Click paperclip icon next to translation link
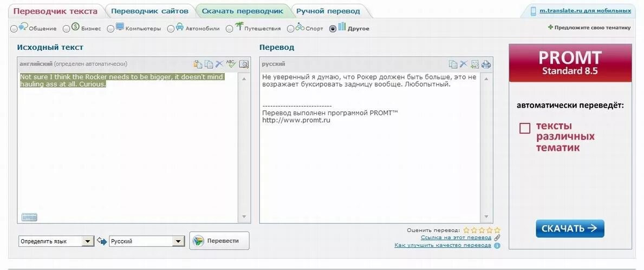644x270 pixels. (497, 238)
